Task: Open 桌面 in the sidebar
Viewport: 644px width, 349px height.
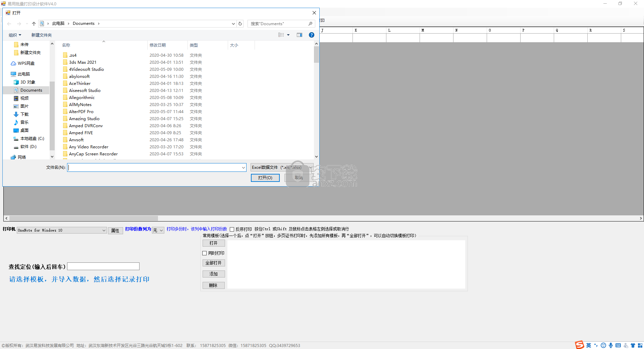Action: coord(21,131)
